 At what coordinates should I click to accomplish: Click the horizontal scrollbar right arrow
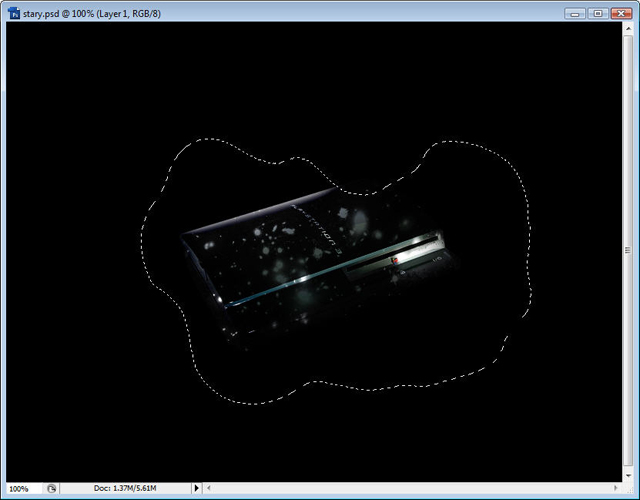point(616,488)
